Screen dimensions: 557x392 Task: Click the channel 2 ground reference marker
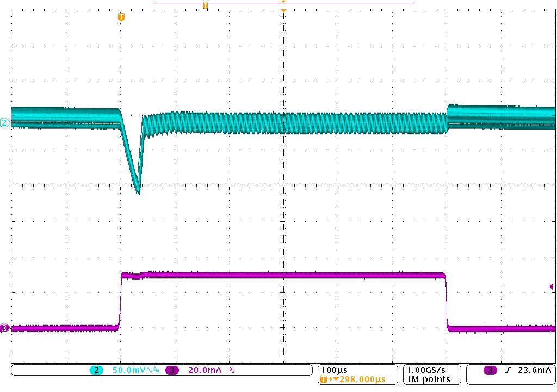4,123
